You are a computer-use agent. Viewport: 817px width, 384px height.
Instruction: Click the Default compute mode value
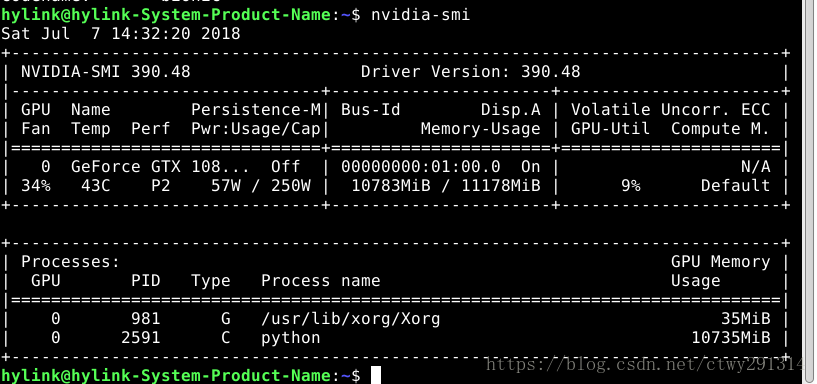(x=735, y=185)
